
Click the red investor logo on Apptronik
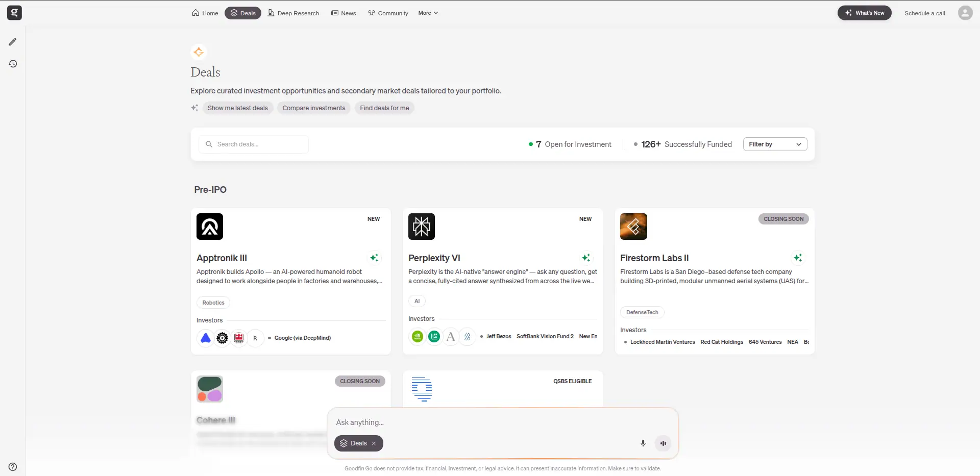(x=239, y=338)
